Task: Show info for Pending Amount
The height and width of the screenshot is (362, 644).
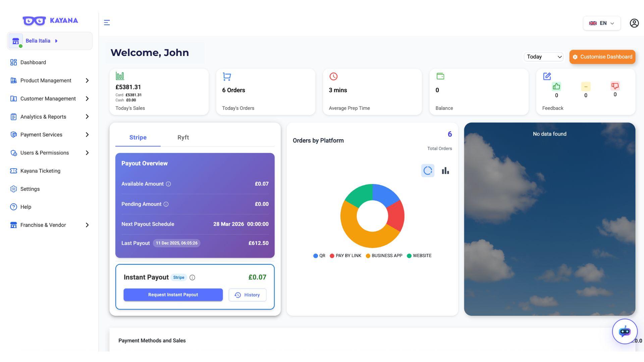Action: [x=166, y=204]
